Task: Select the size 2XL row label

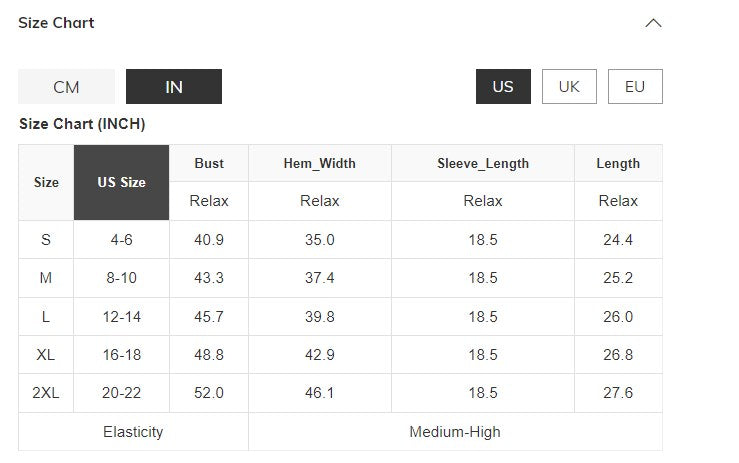Action: [46, 393]
